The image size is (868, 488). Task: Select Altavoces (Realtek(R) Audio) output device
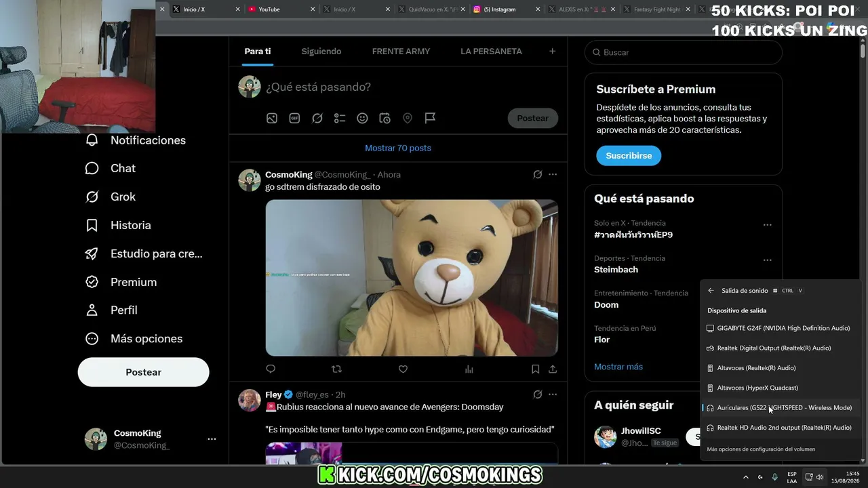click(780, 368)
